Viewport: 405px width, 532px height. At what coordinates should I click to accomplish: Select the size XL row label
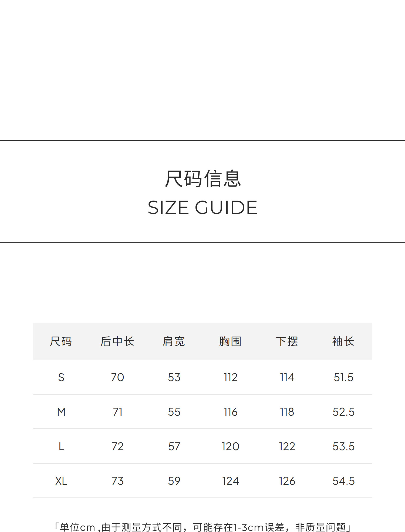[61, 481]
